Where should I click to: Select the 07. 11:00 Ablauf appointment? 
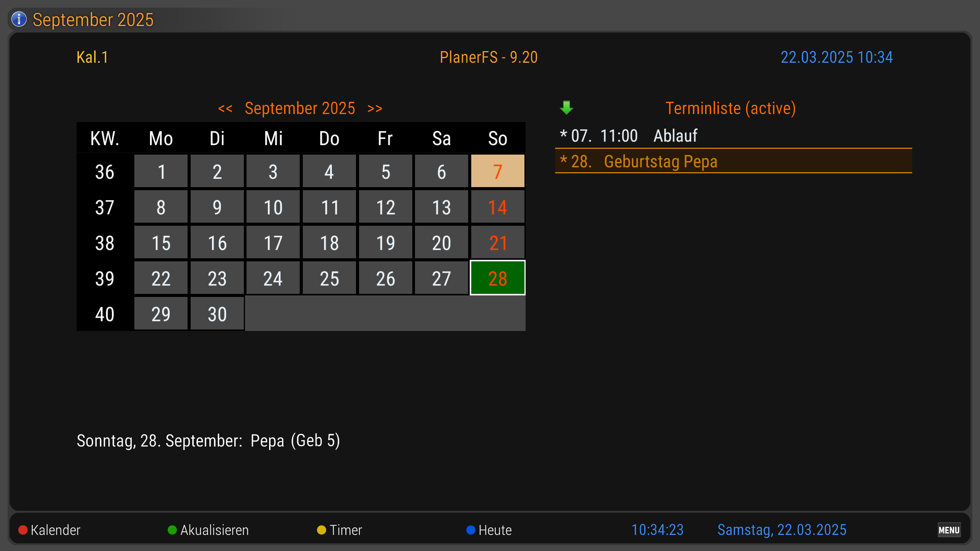pos(733,136)
